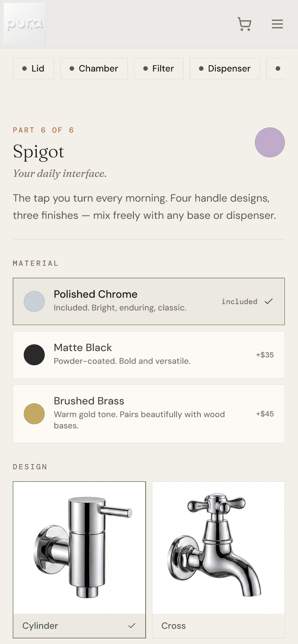
Task: Click the Pura logo
Action: pos(25,24)
